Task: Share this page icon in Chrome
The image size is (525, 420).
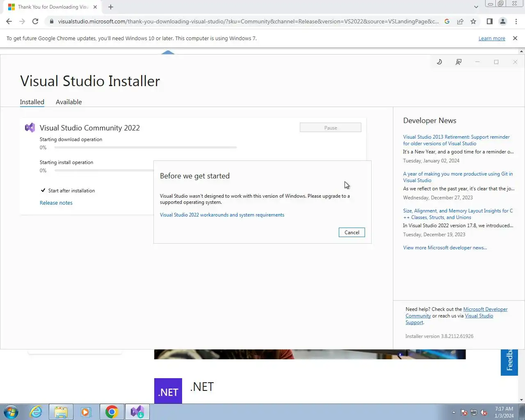Action: tap(460, 21)
